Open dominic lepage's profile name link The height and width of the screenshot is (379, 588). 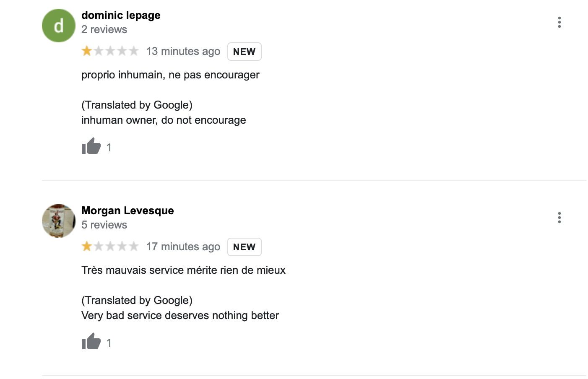click(x=121, y=15)
